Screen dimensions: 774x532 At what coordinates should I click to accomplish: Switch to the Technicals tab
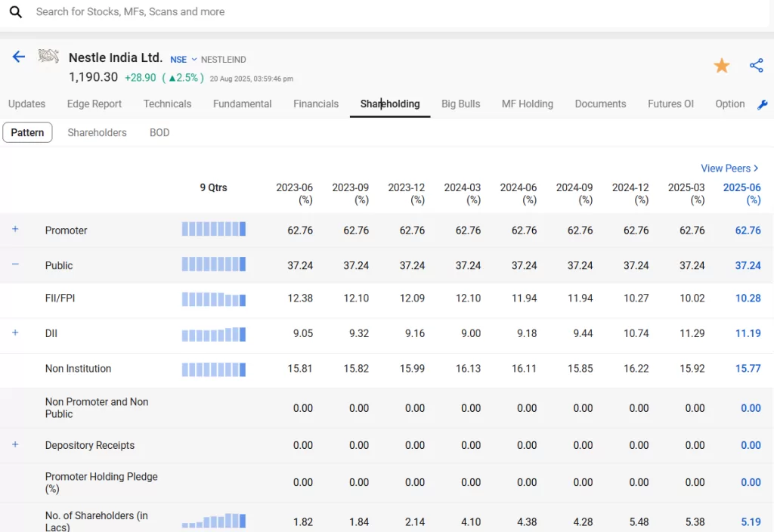[167, 104]
